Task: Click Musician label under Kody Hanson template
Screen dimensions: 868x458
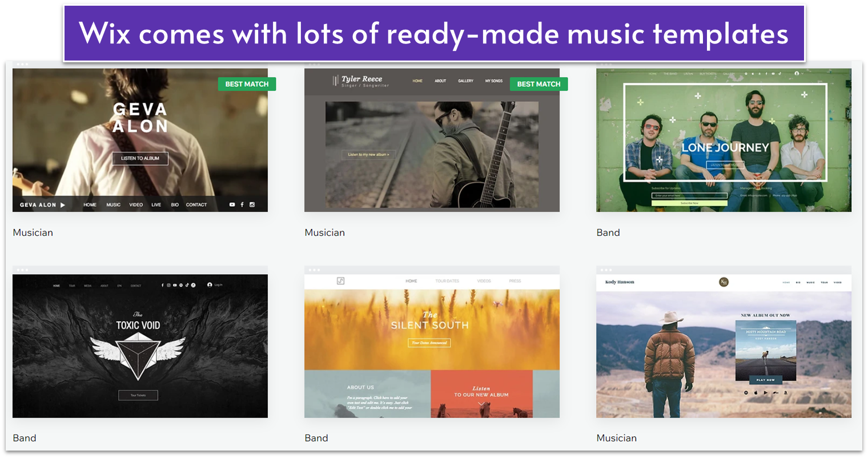Action: coord(617,438)
